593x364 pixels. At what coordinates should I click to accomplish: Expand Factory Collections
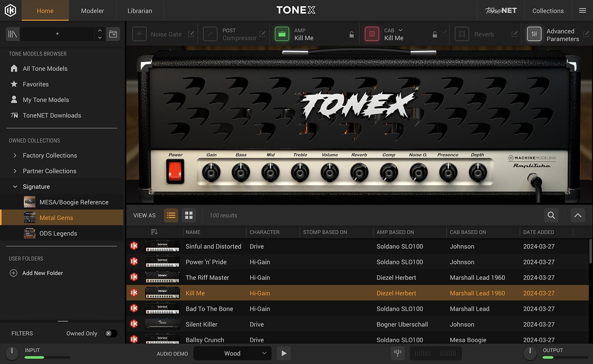coord(15,155)
